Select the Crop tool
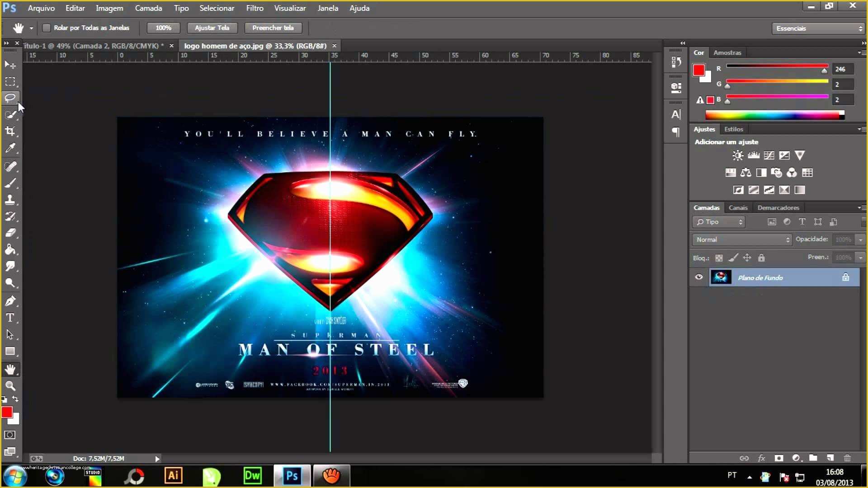Image resolution: width=868 pixels, height=488 pixels. [x=10, y=131]
